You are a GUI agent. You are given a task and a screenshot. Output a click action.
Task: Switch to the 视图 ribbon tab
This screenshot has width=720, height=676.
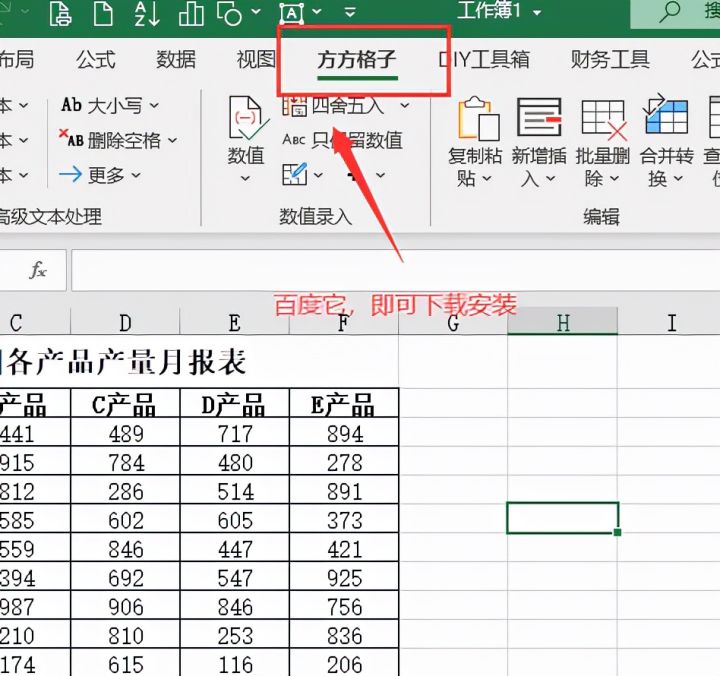coord(256,60)
